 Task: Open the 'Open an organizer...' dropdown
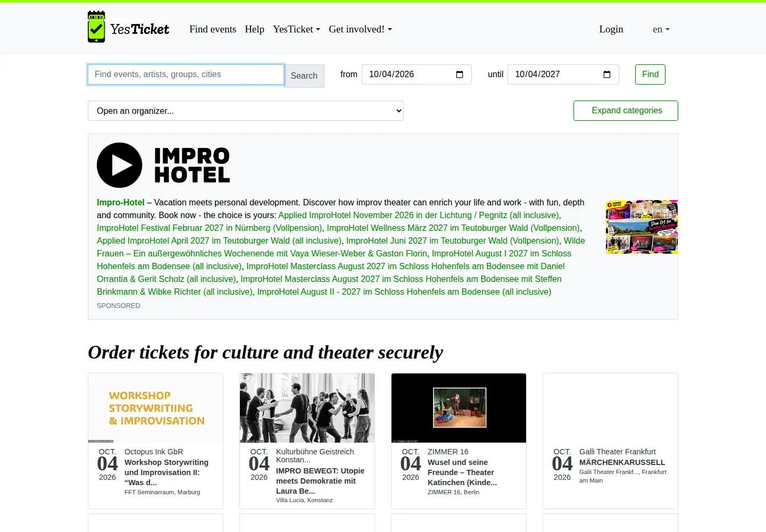click(246, 111)
